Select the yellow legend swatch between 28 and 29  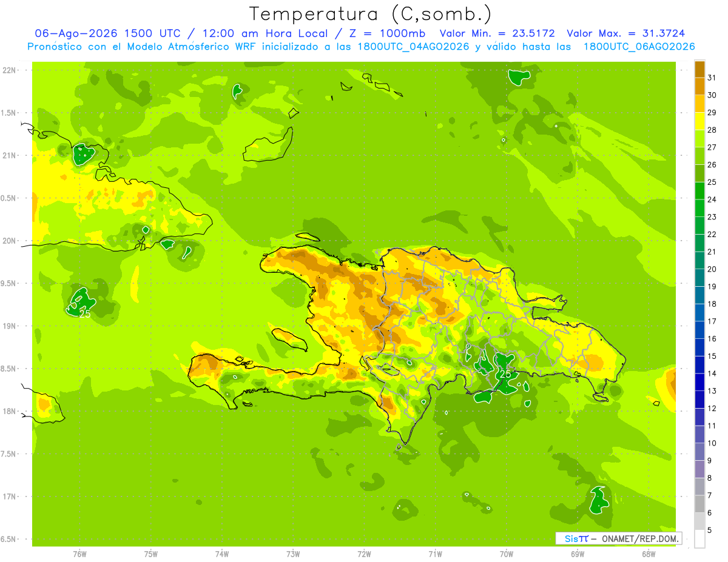[699, 121]
